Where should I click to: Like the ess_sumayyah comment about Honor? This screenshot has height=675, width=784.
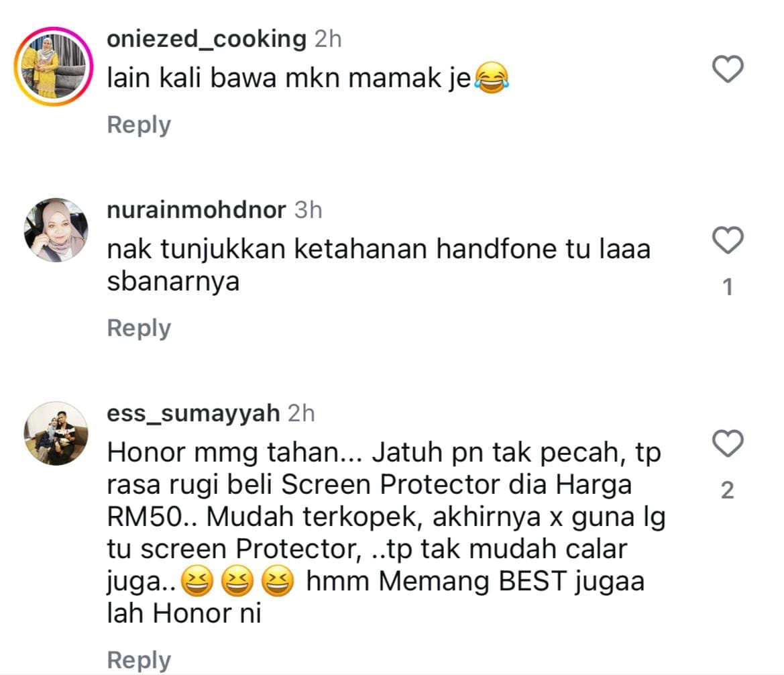[728, 444]
